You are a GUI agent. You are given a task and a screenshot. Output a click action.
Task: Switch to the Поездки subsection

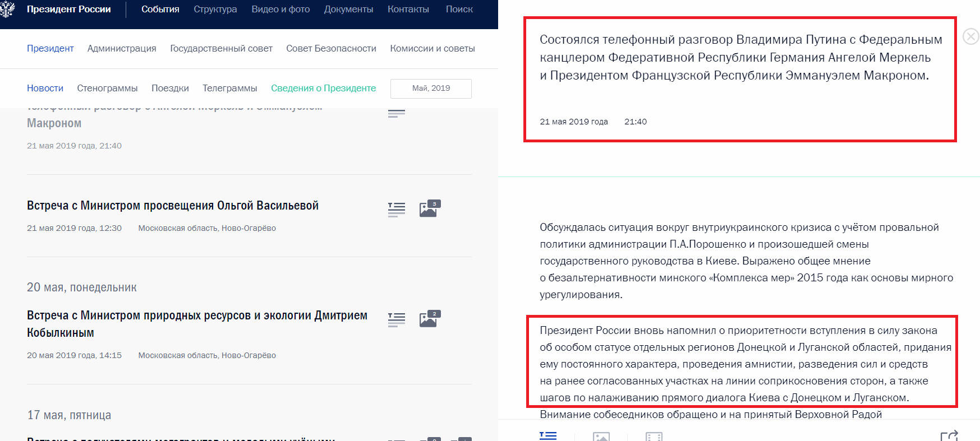click(170, 89)
